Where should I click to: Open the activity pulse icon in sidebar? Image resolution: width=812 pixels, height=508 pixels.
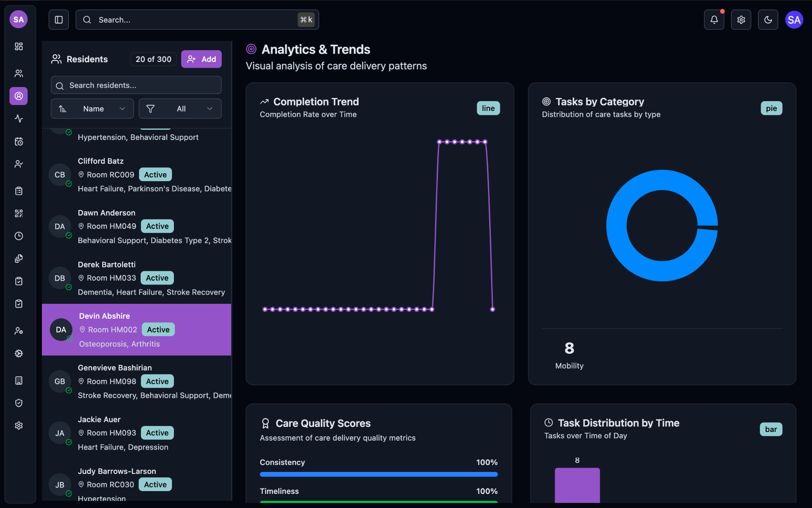coord(18,119)
